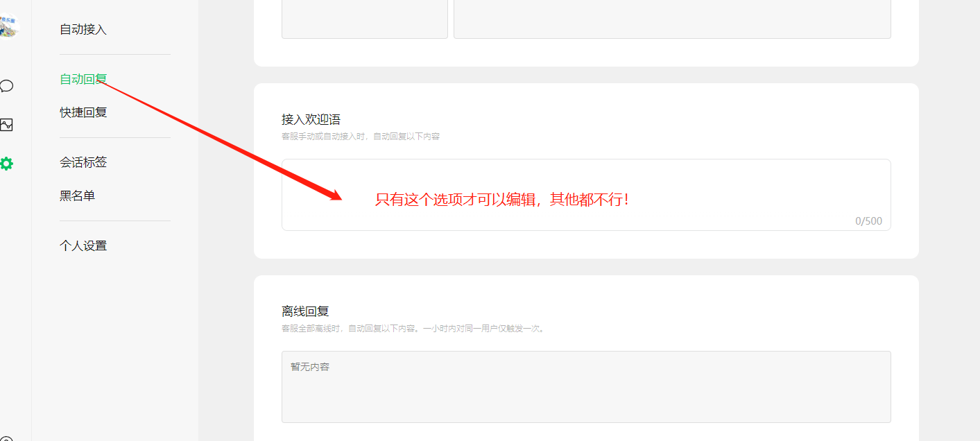Image resolution: width=980 pixels, height=441 pixels.
Task: Open the 会话标签 section
Action: [x=83, y=162]
